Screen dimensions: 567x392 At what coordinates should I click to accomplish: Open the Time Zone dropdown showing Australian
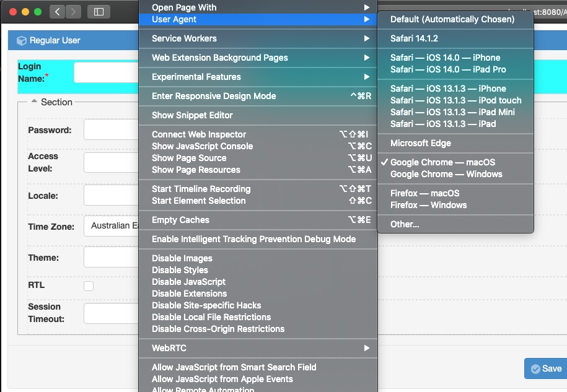112,226
